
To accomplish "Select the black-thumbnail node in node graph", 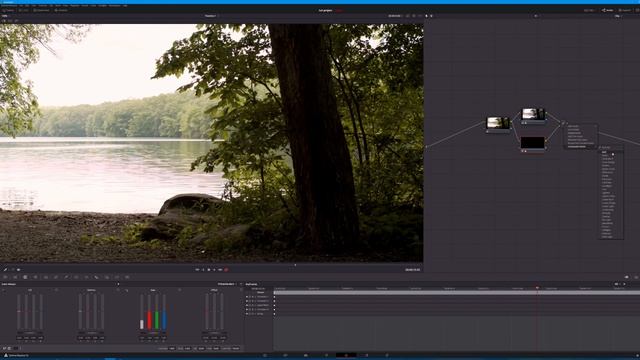I will (x=533, y=143).
